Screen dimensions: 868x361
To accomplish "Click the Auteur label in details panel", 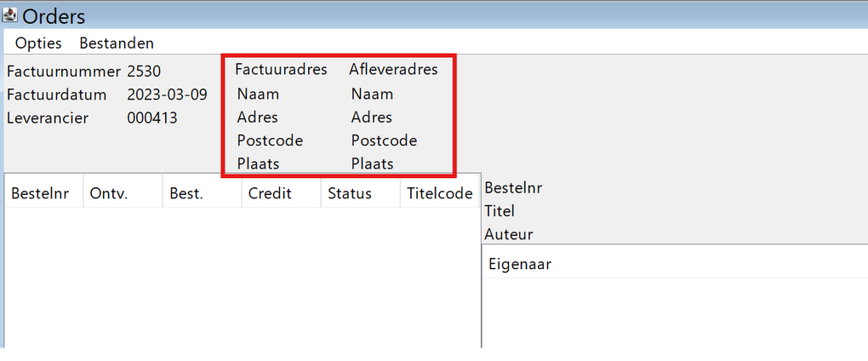I will 508,234.
